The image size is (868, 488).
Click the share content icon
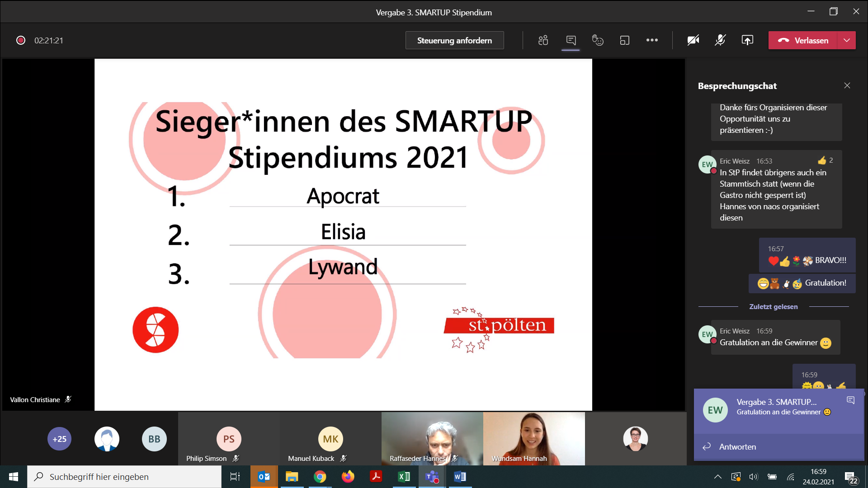(x=747, y=40)
